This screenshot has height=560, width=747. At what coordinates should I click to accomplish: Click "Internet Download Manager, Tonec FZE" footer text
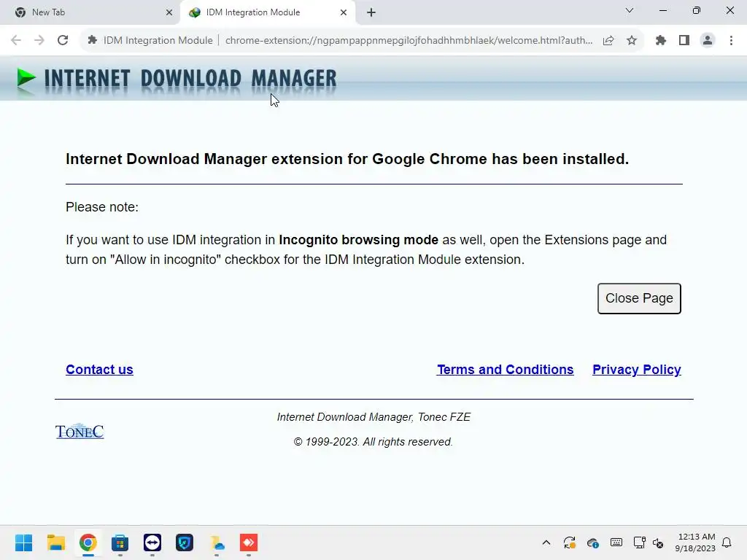coord(373,417)
